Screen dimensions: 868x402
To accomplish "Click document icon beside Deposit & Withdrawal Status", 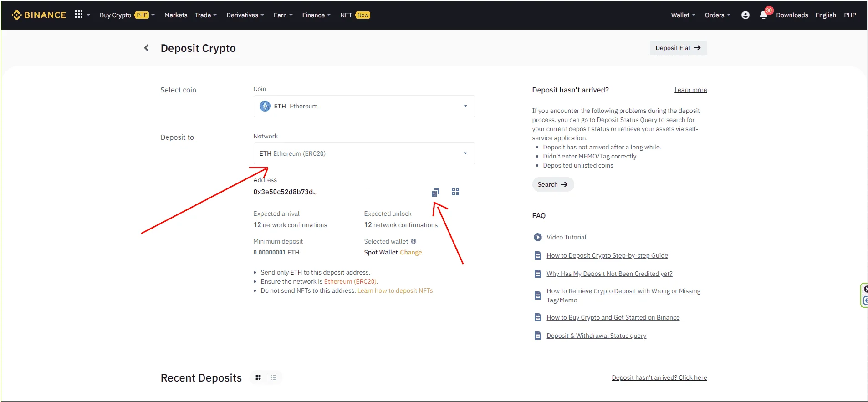I will pos(538,336).
